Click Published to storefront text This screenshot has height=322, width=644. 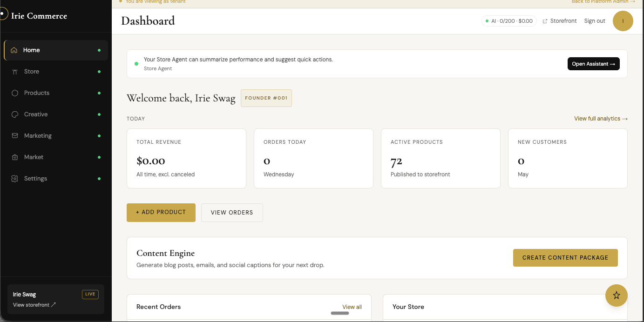coord(420,174)
